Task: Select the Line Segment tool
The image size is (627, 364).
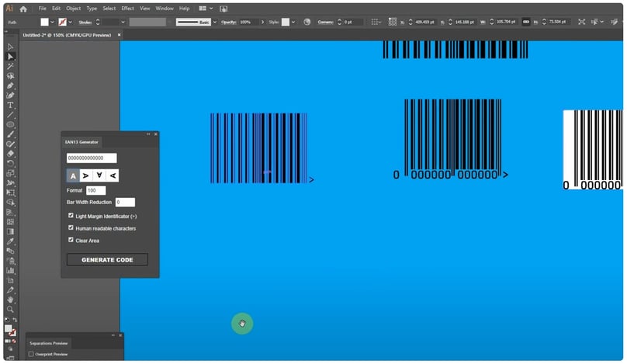Action: click(10, 115)
